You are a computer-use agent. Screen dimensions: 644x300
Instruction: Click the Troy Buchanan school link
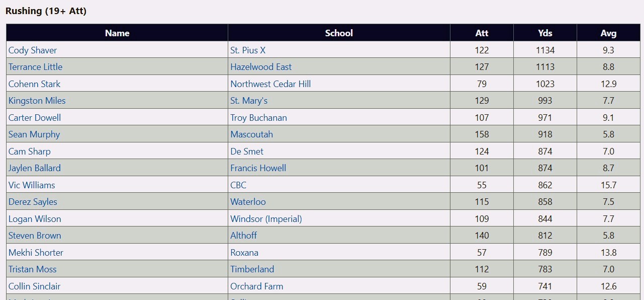pyautogui.click(x=258, y=118)
